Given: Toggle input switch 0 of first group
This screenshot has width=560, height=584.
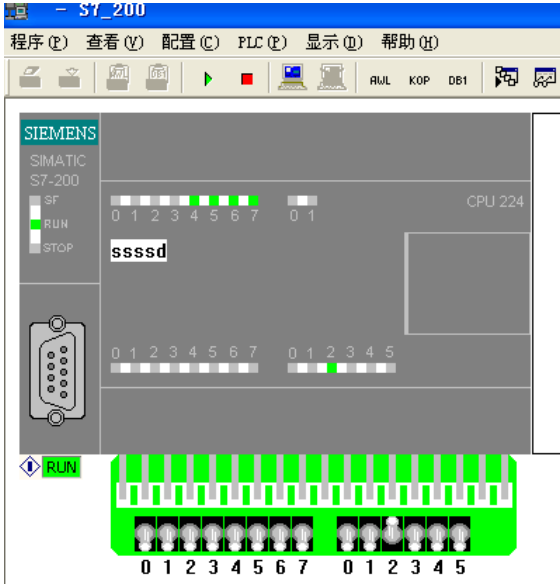Looking at the screenshot, I should click(x=146, y=534).
